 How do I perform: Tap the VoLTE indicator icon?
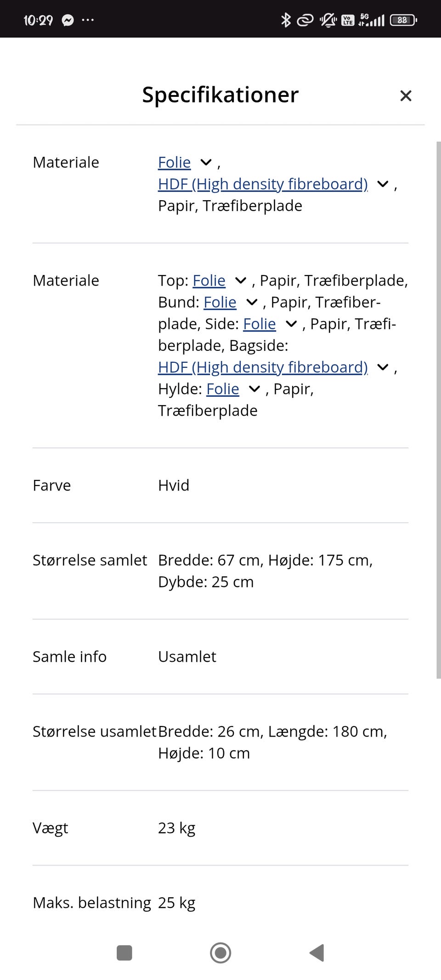click(x=348, y=19)
